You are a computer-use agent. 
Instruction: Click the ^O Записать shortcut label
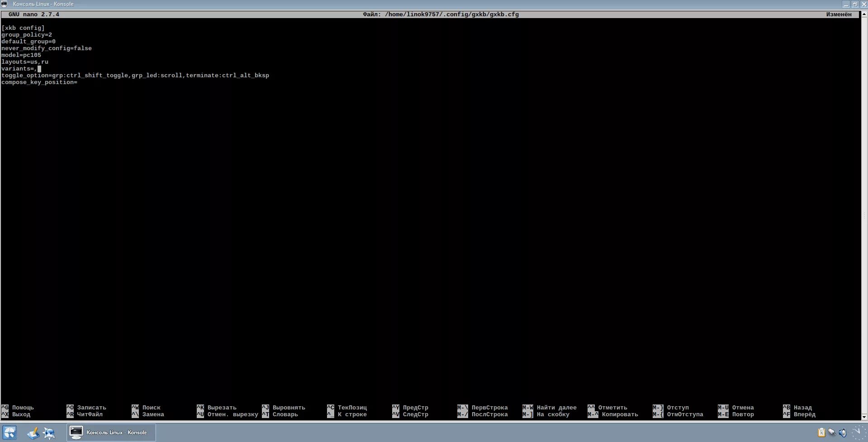(86, 408)
